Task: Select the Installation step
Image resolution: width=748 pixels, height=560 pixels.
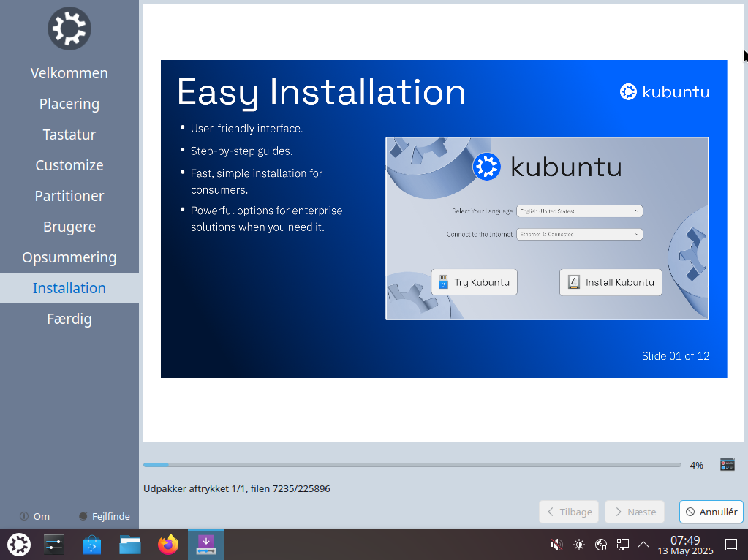Action: (x=69, y=288)
